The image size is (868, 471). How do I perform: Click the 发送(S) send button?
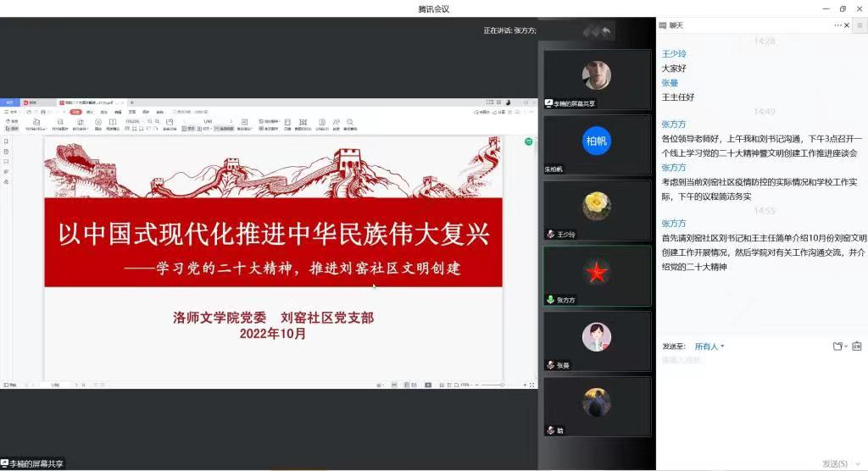[834, 463]
